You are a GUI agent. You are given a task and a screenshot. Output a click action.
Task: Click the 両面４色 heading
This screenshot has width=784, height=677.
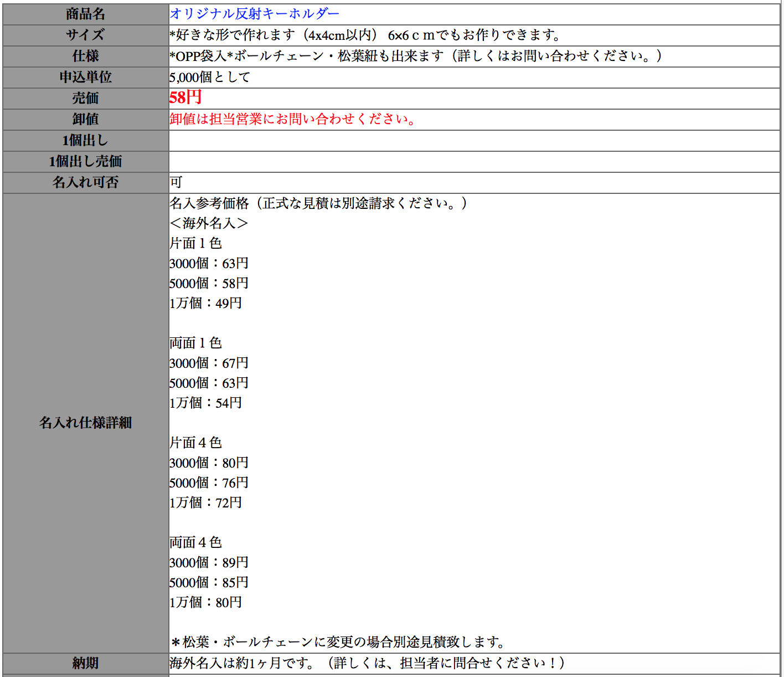point(195,542)
